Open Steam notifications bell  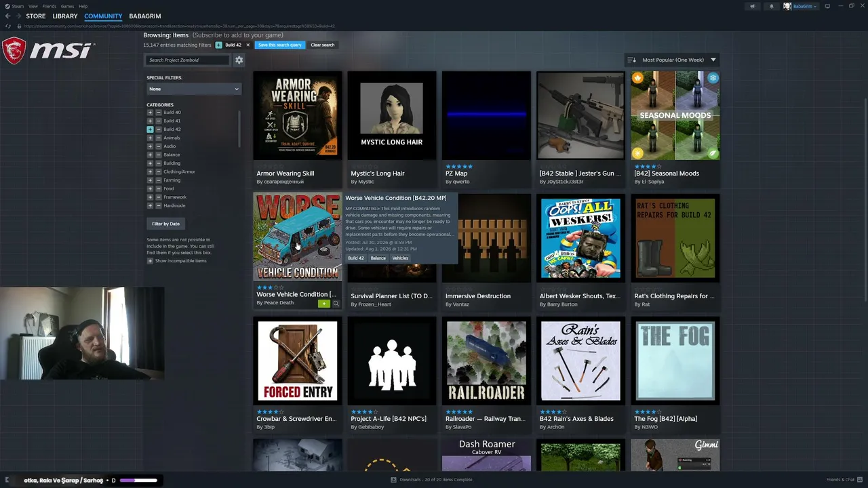(771, 6)
